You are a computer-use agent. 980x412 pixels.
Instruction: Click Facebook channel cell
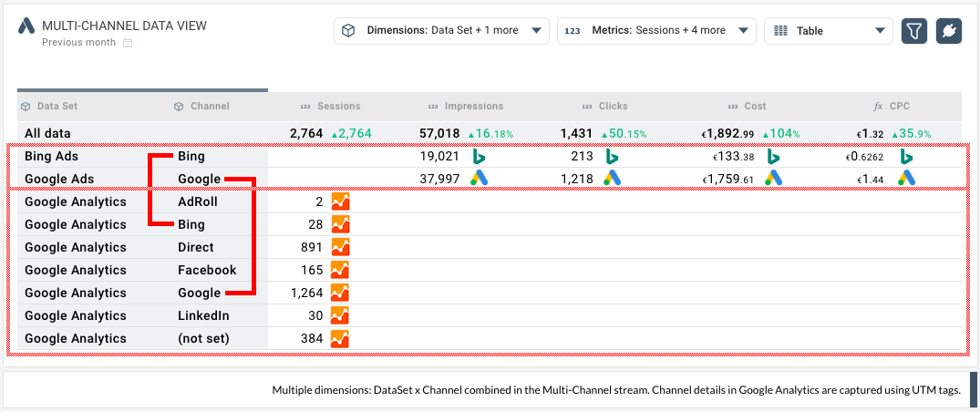(x=207, y=270)
